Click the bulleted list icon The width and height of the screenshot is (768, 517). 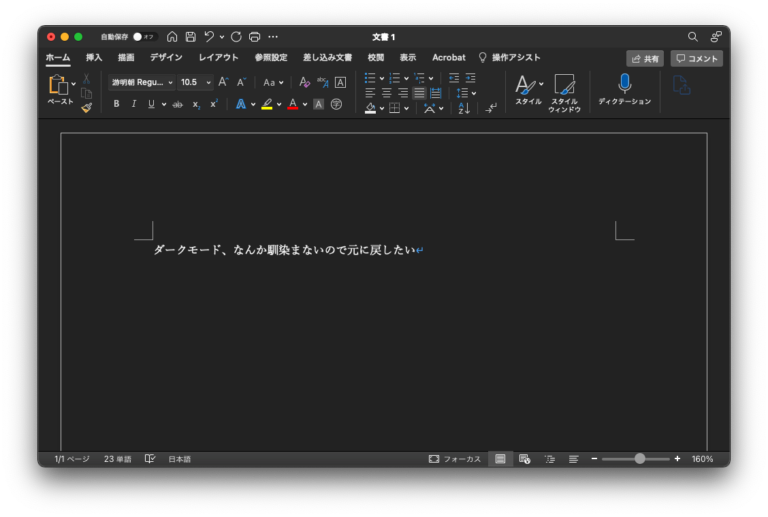[x=370, y=78]
